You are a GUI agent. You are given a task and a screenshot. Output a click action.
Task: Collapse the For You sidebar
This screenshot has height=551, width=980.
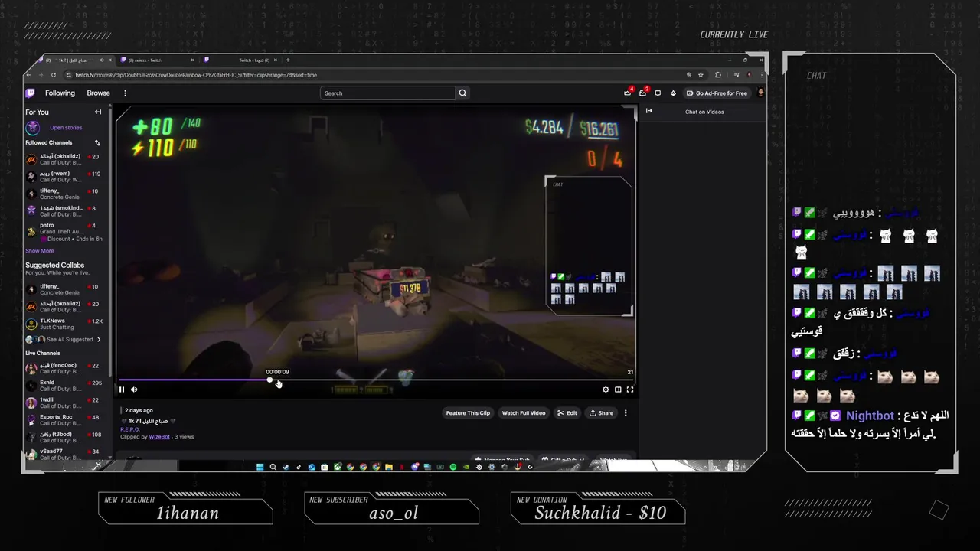point(98,112)
